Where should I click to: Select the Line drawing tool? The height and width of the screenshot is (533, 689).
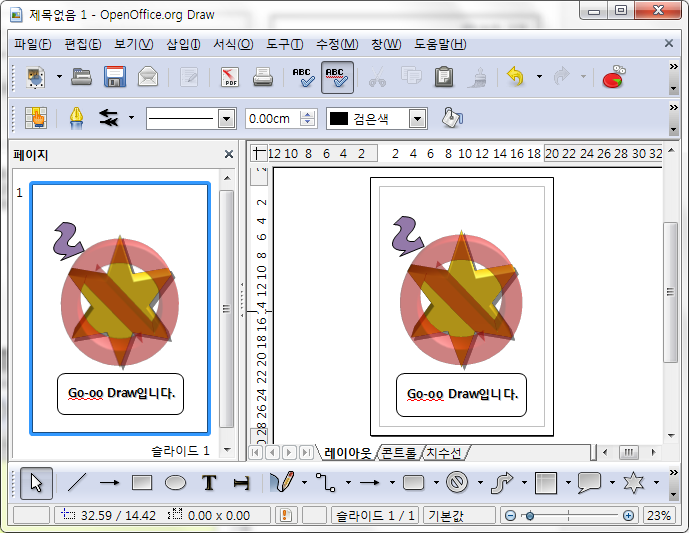coord(77,482)
